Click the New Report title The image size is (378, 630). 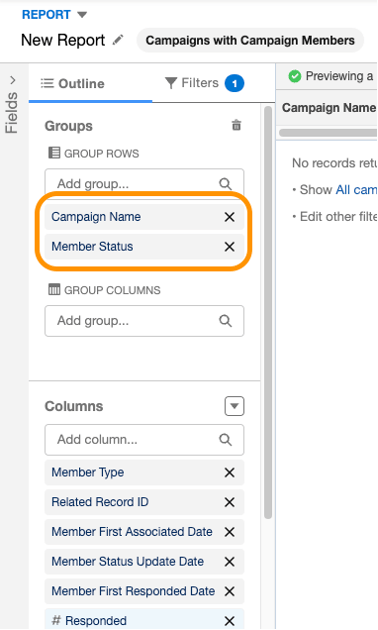coord(63,40)
